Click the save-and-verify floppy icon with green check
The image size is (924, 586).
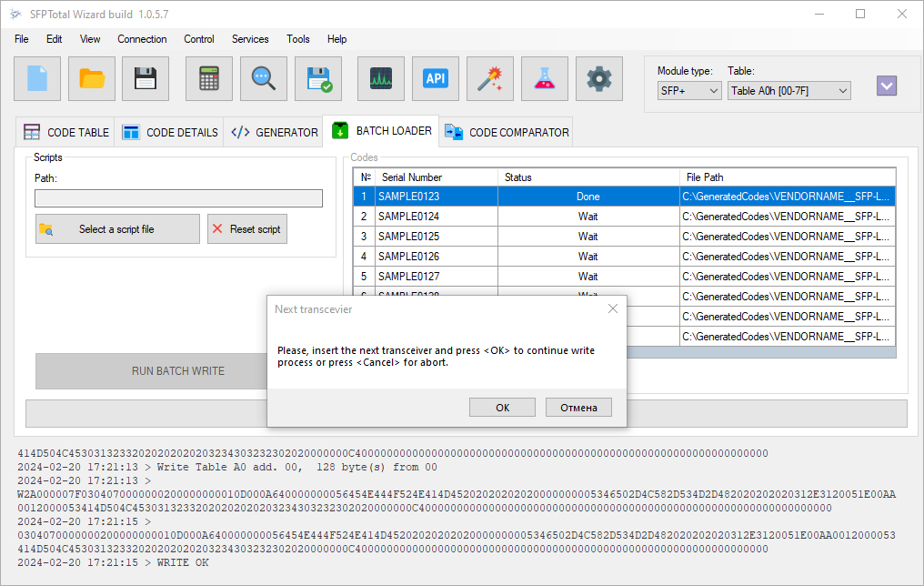pyautogui.click(x=318, y=78)
